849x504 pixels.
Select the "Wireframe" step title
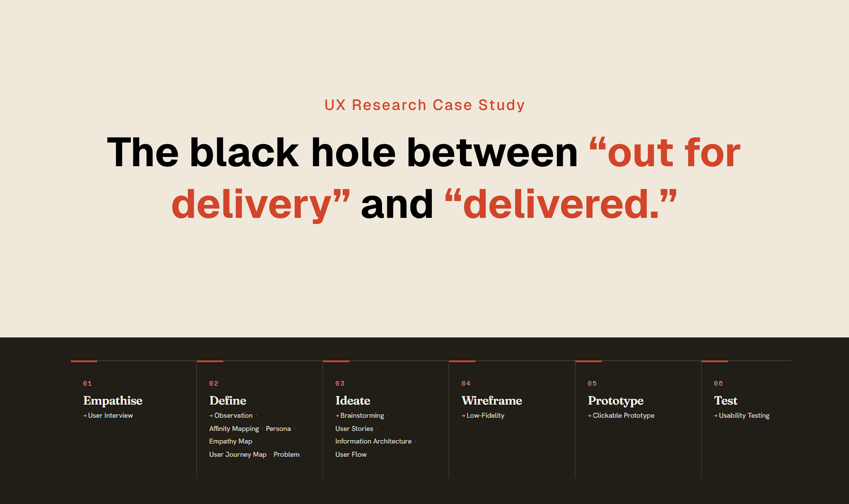pyautogui.click(x=492, y=400)
